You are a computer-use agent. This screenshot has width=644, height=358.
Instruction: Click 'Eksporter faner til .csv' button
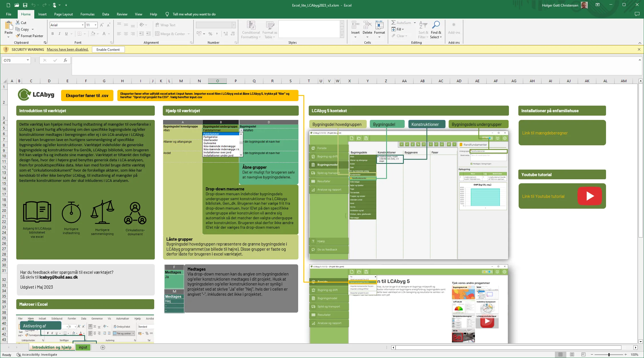[x=87, y=96]
